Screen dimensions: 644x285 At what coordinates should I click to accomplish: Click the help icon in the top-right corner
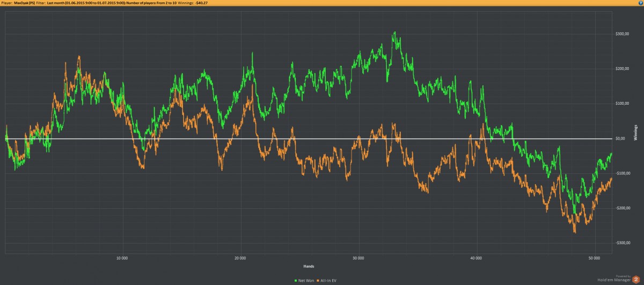640,3
